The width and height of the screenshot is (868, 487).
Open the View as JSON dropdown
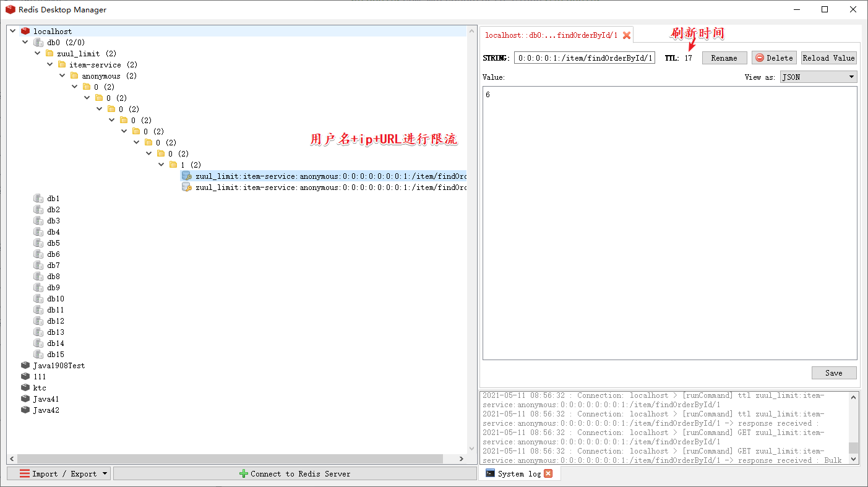click(x=818, y=77)
